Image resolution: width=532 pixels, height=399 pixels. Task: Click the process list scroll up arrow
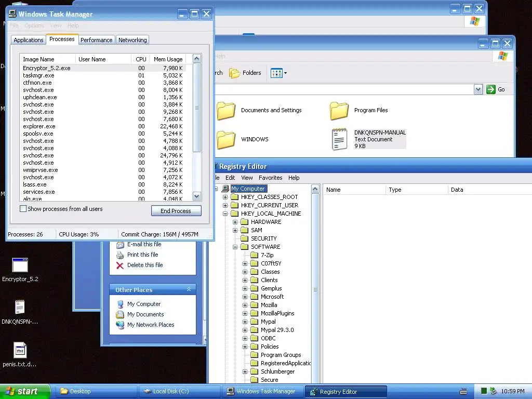pyautogui.click(x=197, y=59)
